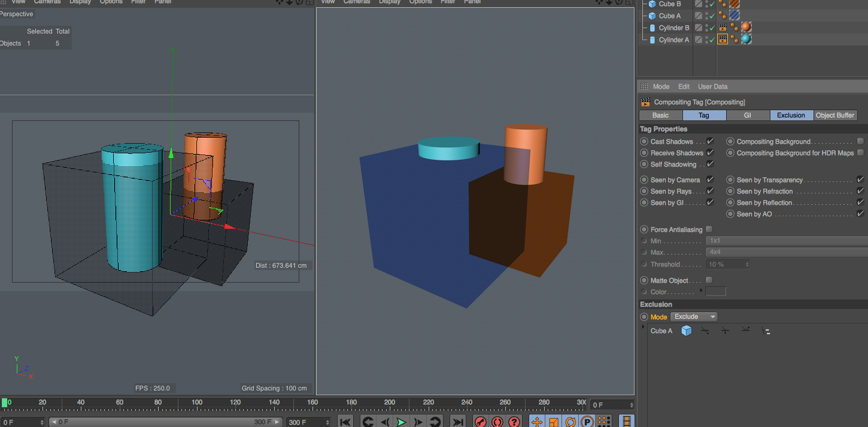Click the red Record Active Objects button
This screenshot has width=868, height=427.
(481, 422)
